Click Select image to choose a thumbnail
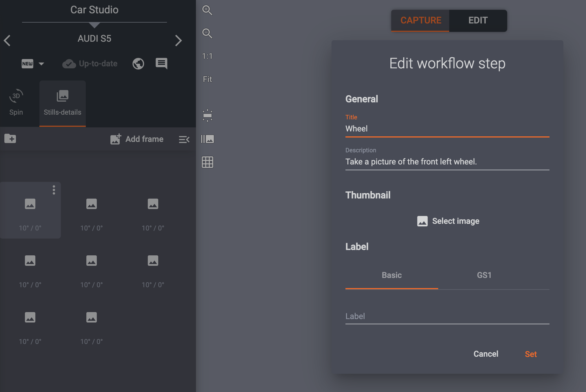 tap(448, 221)
